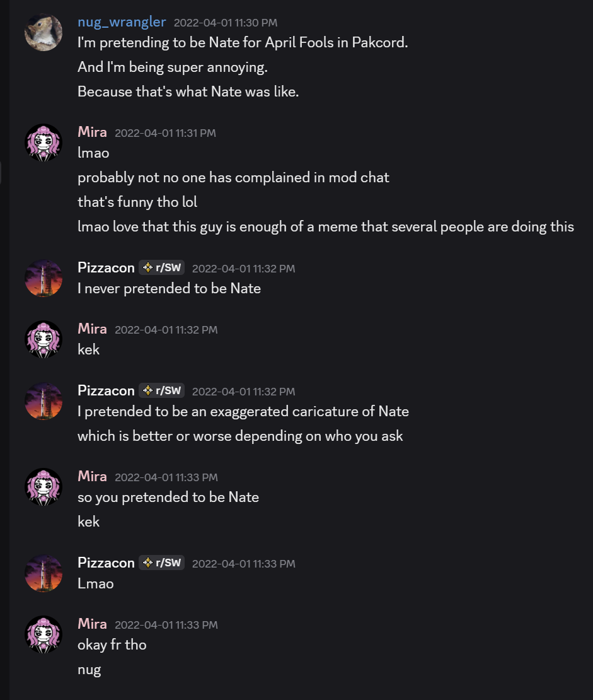Click Mira's avatar beside the standalone "kek" message
This screenshot has height=700, width=593.
pyautogui.click(x=43, y=339)
